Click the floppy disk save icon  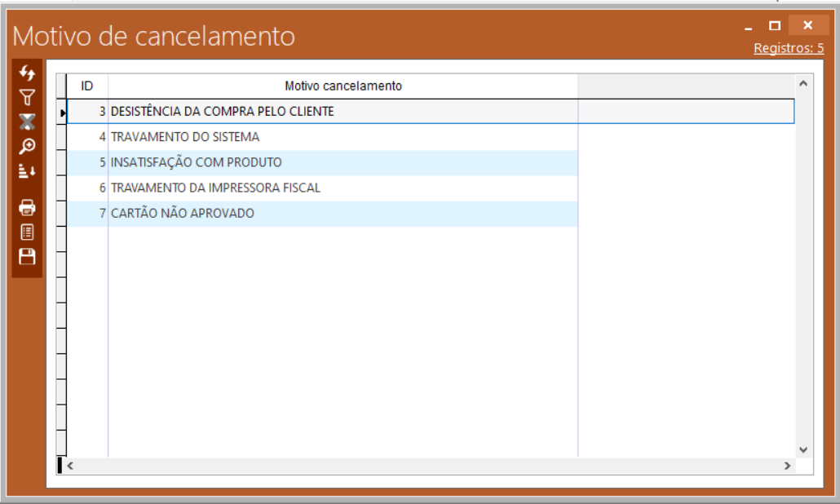27,257
